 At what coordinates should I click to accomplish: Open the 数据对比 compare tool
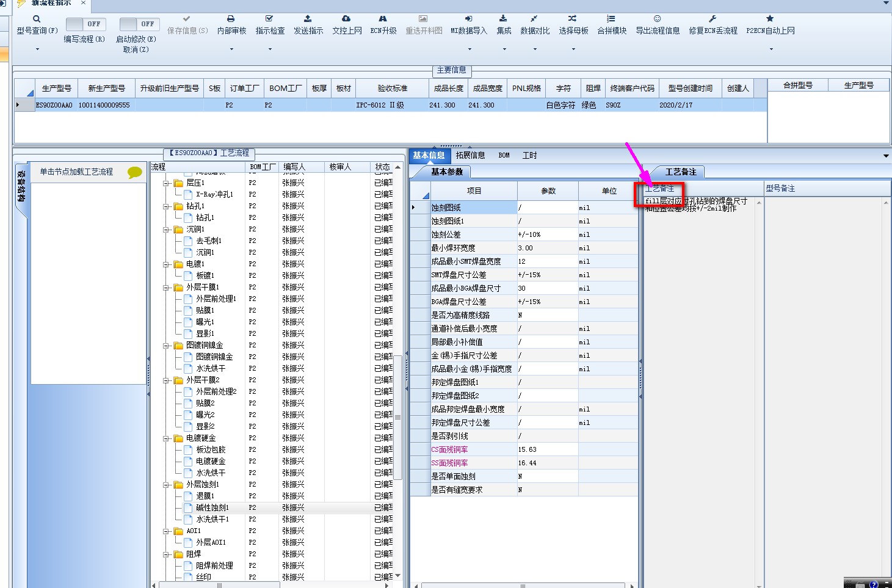(x=534, y=19)
